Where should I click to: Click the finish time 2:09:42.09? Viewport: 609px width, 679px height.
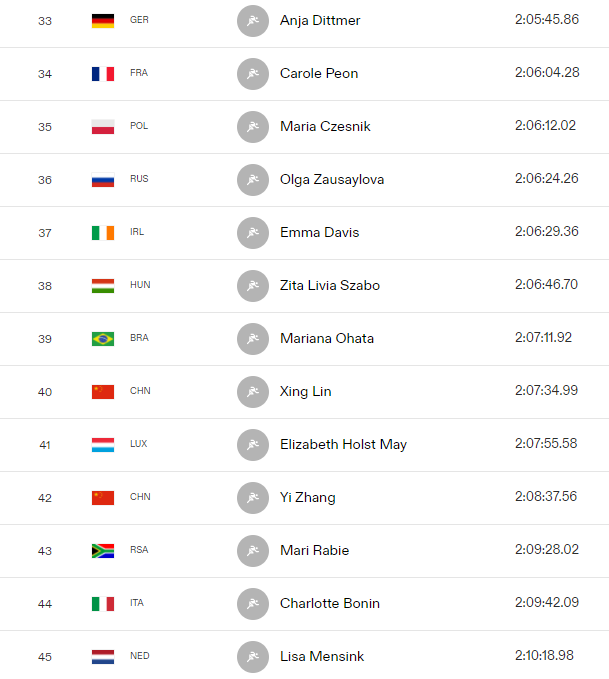(x=547, y=602)
